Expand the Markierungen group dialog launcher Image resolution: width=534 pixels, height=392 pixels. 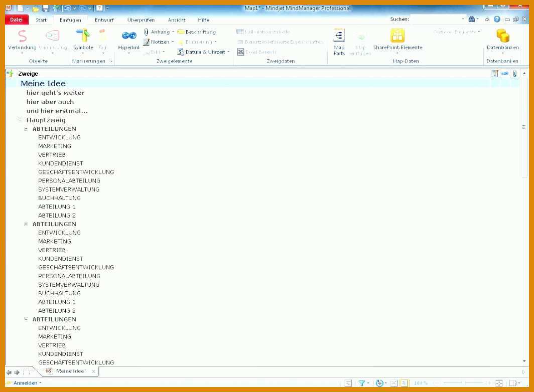[x=111, y=61]
